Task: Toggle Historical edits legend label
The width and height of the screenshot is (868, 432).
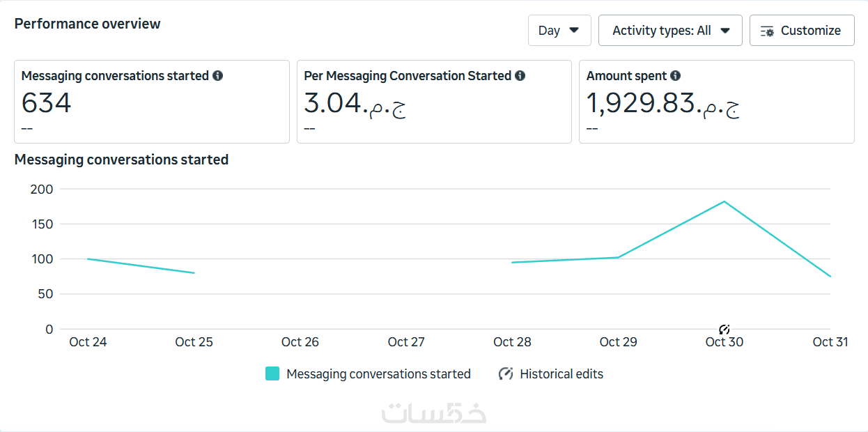Action: tap(561, 374)
